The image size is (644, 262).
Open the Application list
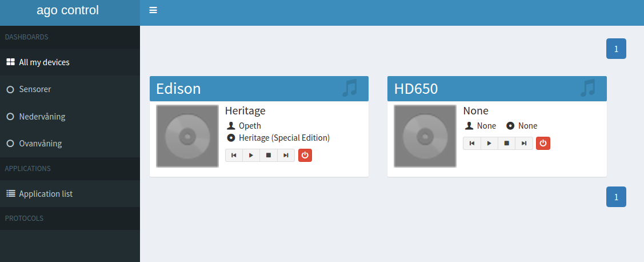(x=70, y=194)
